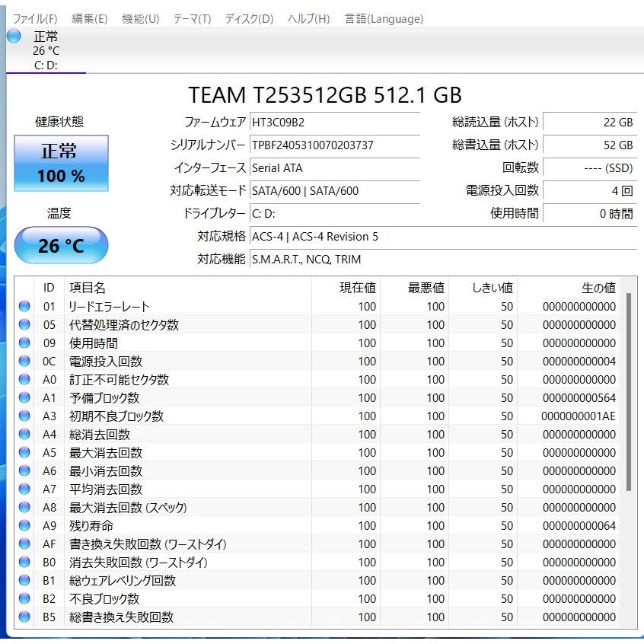Image resolution: width=644 pixels, height=644 pixels.
Task: Click the status icon next to 予備ブロック数
Action: (25, 397)
